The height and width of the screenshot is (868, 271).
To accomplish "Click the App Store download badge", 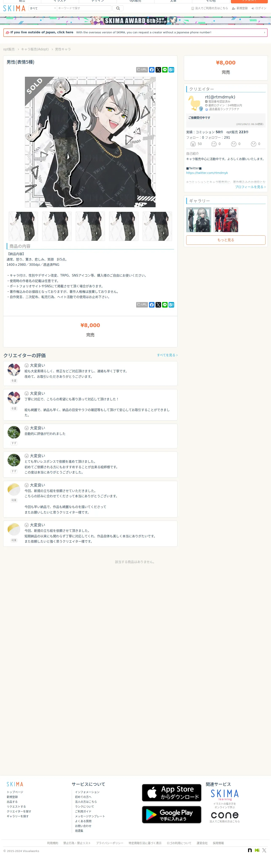I will click(x=171, y=793).
